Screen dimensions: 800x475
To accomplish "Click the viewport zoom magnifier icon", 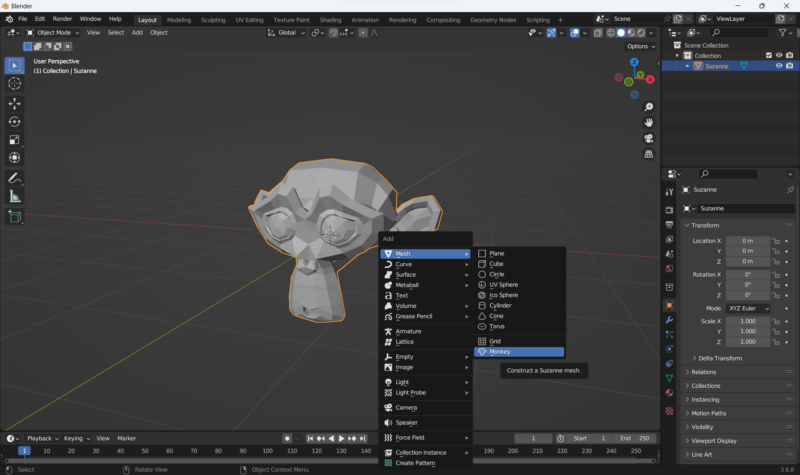I will point(648,107).
